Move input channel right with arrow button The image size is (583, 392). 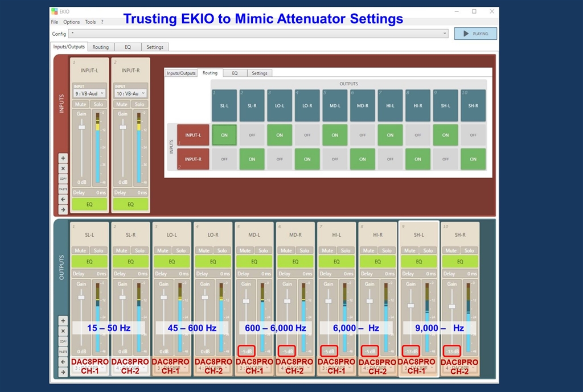63,209
